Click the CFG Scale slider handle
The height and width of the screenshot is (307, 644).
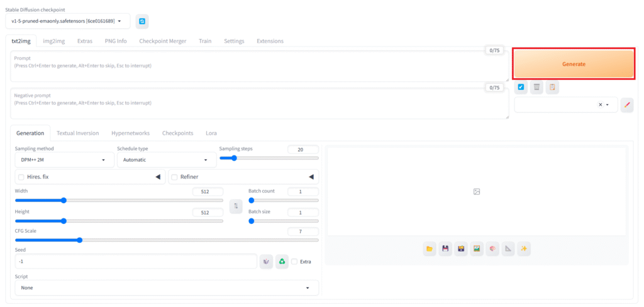79,240
